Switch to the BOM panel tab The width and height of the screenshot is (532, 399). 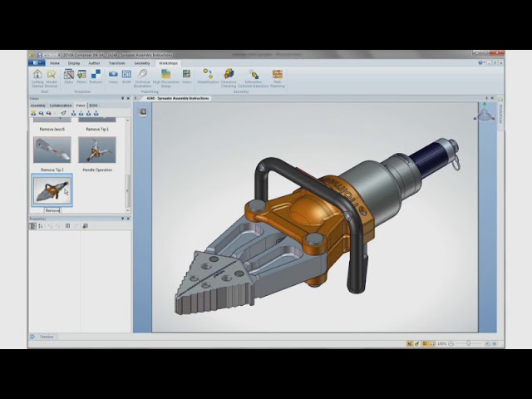[93, 106]
